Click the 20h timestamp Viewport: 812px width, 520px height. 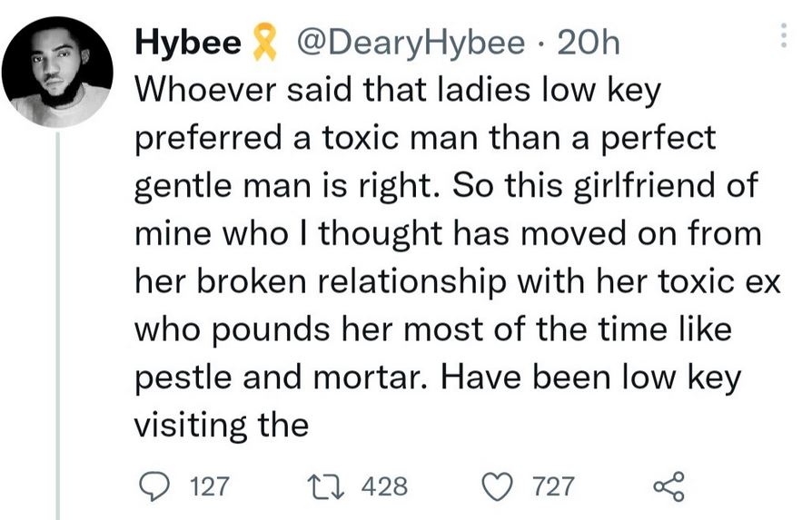point(590,43)
